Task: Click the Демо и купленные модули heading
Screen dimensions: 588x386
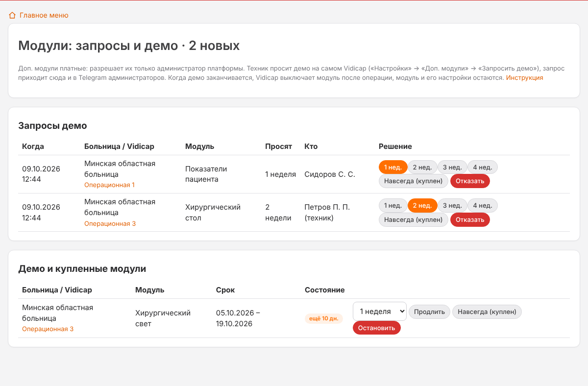Action: click(x=82, y=269)
